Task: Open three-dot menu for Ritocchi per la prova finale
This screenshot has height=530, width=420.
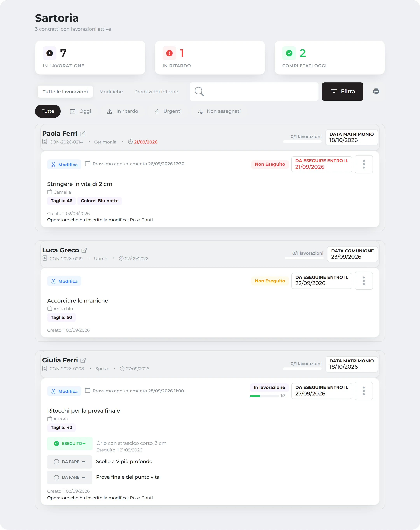Action: [x=364, y=391]
